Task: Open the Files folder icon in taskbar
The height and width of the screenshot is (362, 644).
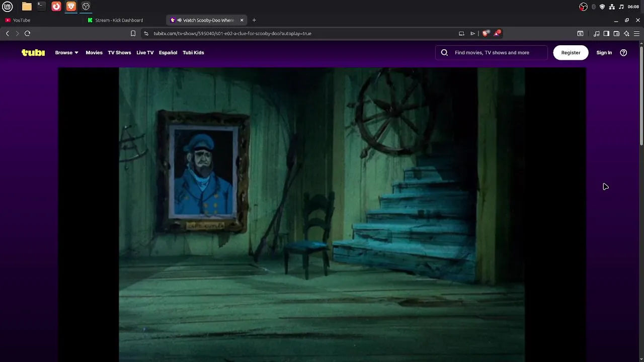Action: click(27, 7)
